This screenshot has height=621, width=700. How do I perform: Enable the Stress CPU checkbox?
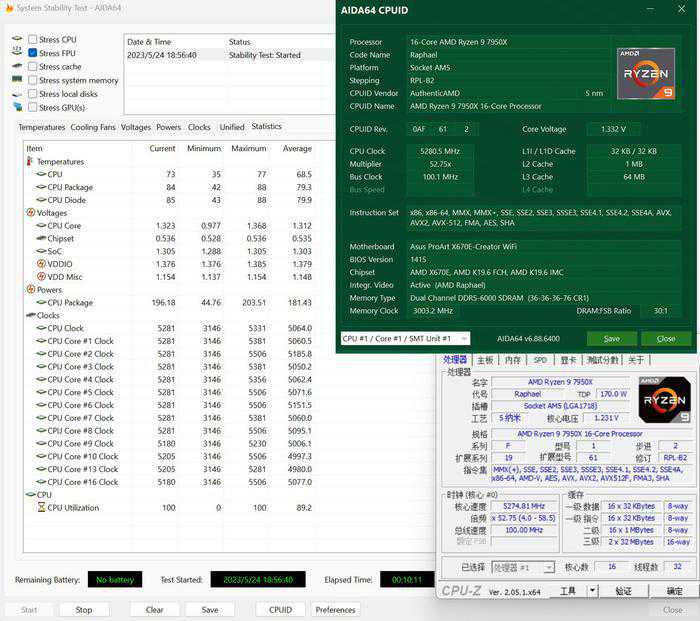click(x=33, y=39)
